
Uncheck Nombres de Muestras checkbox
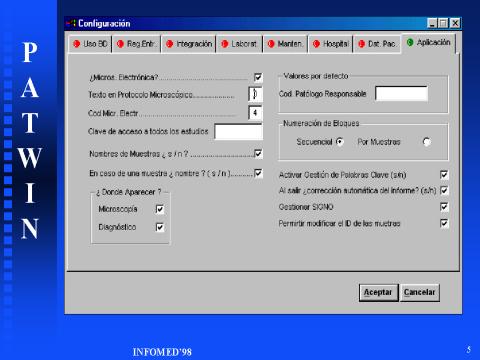258,153
